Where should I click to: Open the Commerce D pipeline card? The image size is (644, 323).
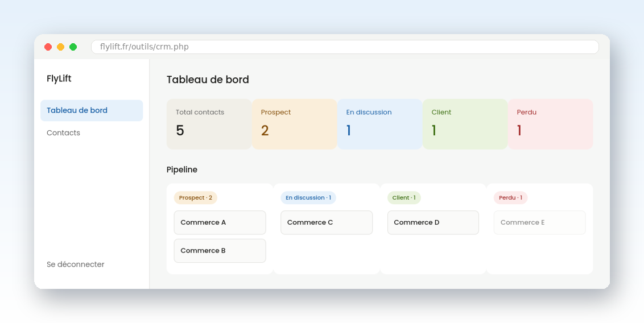433,222
